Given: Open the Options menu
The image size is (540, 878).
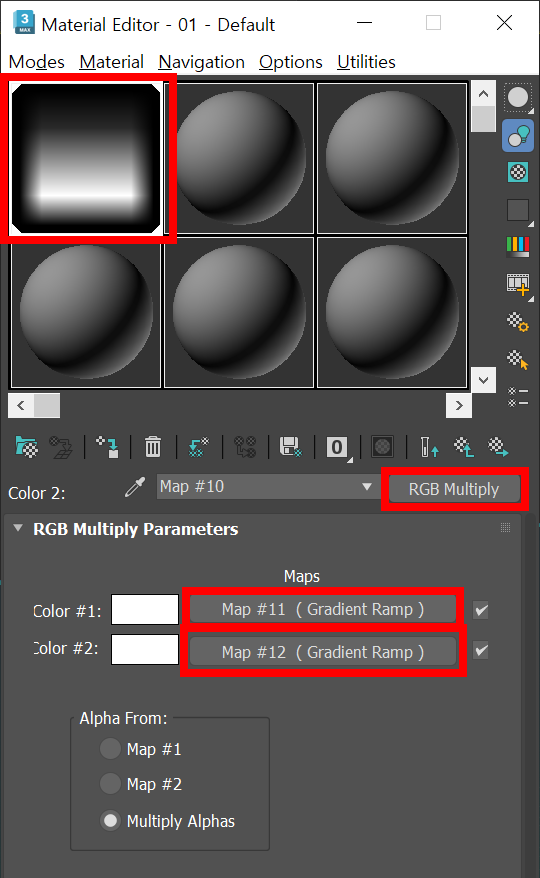Looking at the screenshot, I should [291, 62].
